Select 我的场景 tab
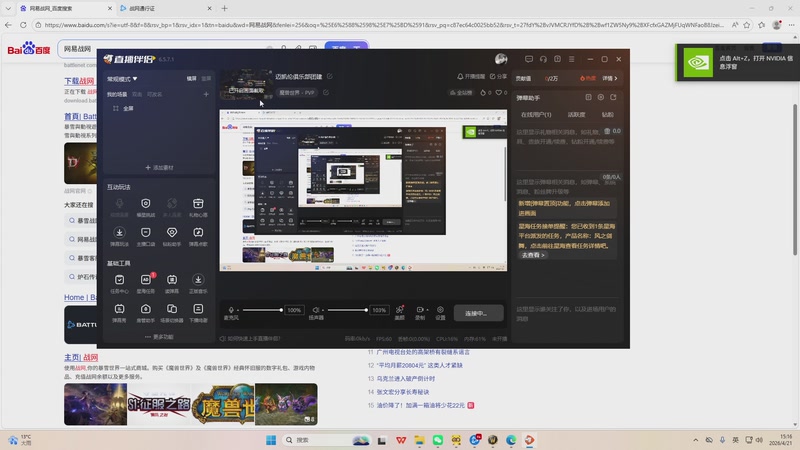The image size is (800, 450). 117,94
